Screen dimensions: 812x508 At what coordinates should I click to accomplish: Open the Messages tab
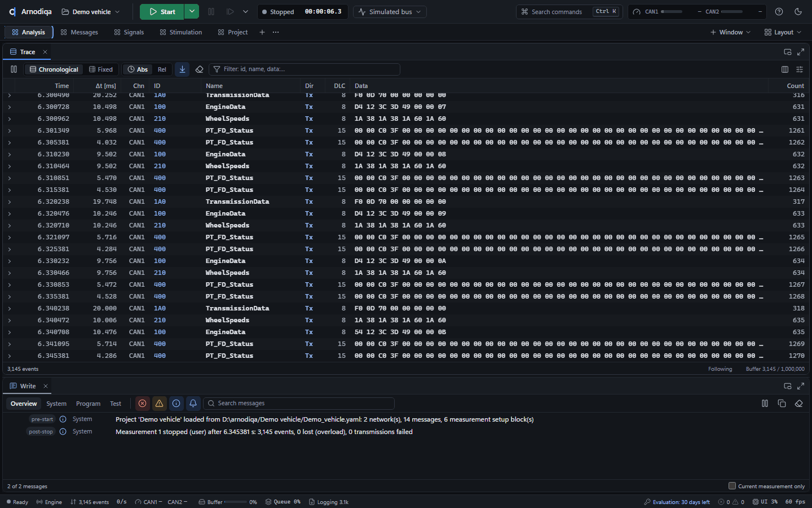tap(80, 32)
